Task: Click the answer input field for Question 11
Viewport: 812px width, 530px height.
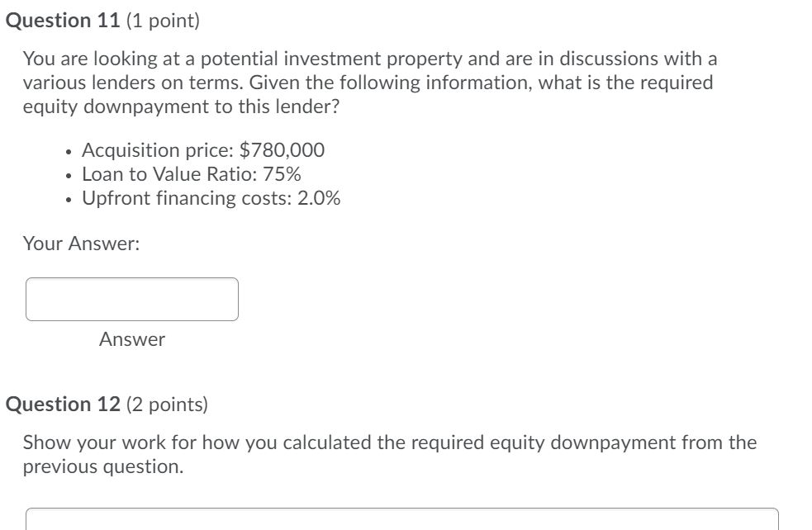Action: pos(132,299)
